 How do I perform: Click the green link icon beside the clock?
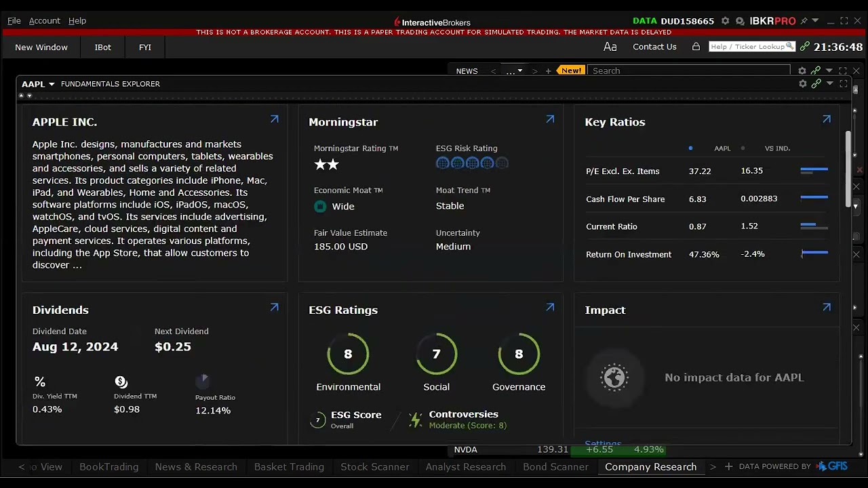pos(805,47)
